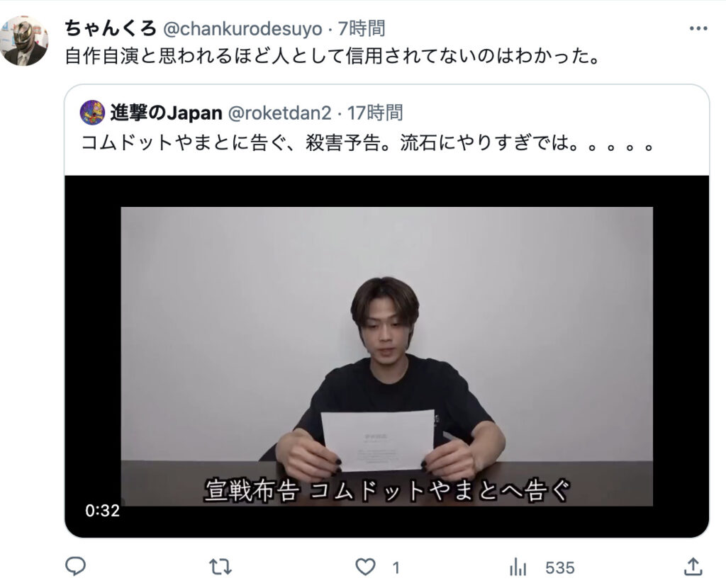Open the 進撃のJapan display name

coord(166,113)
